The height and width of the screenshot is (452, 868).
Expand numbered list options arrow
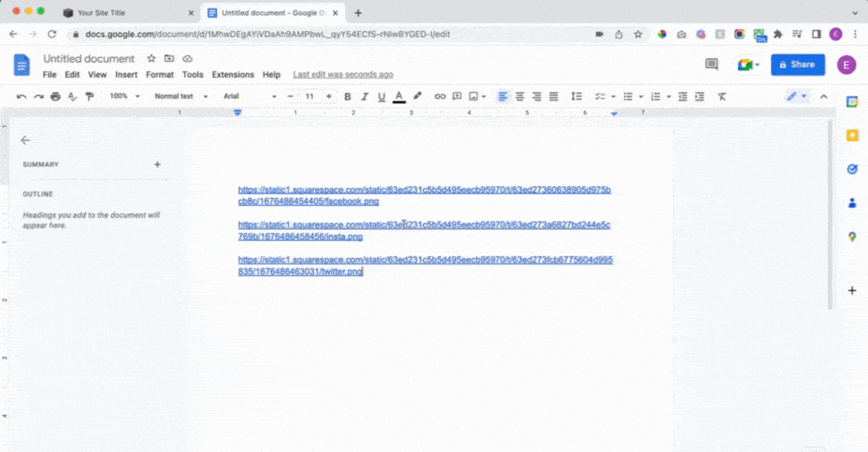click(x=669, y=97)
